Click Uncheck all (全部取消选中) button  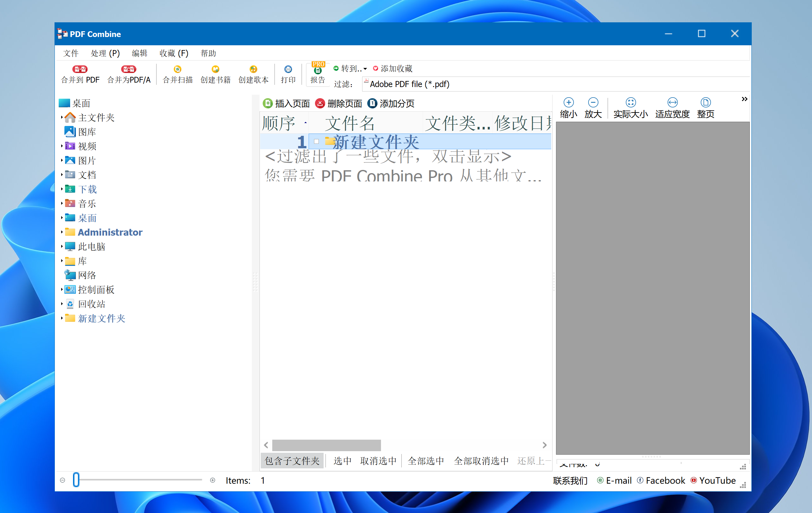pos(481,461)
